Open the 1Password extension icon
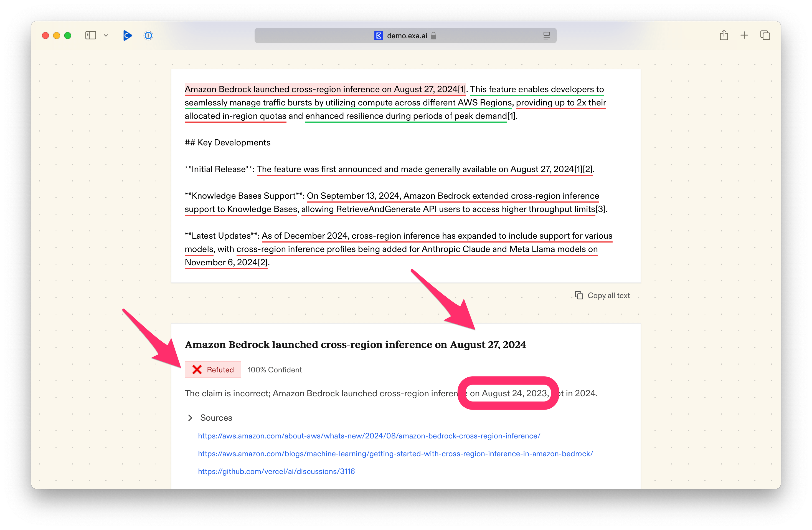 148,36
